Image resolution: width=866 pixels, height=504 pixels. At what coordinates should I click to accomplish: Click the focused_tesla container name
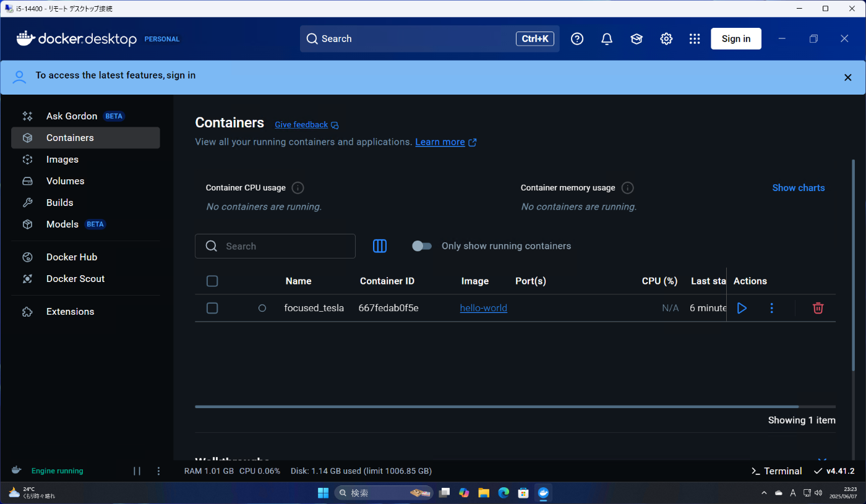click(314, 308)
